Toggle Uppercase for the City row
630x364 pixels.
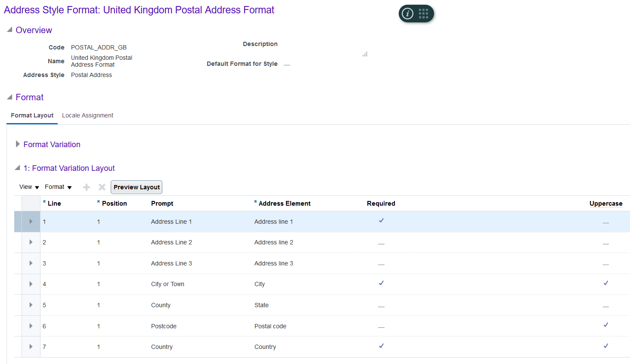pos(605,284)
